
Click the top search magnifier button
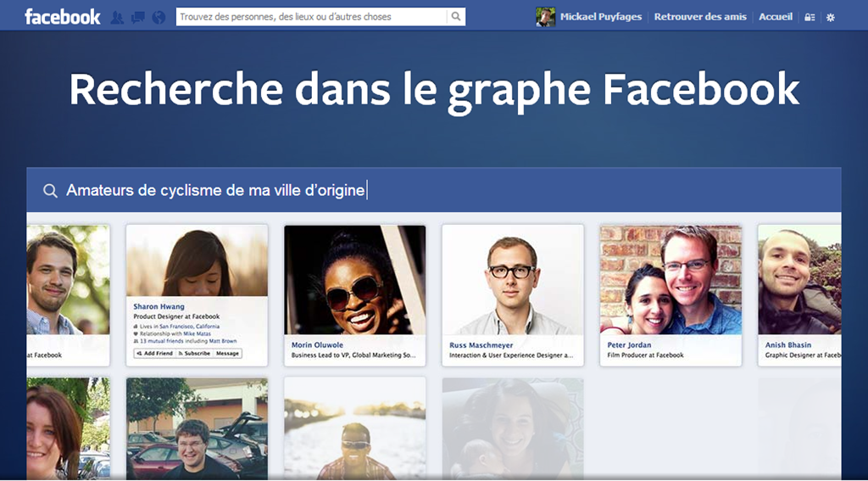tap(456, 17)
